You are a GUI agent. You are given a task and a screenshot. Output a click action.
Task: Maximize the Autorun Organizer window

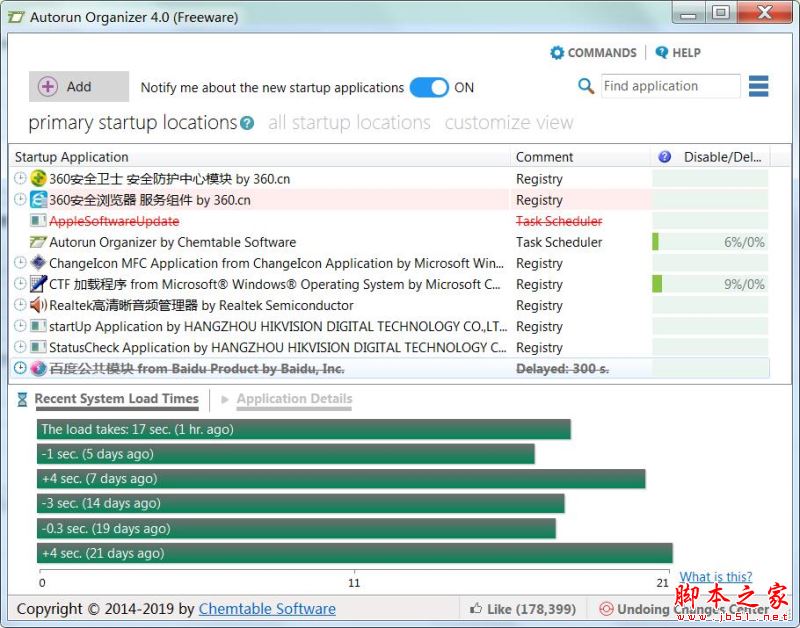coord(720,13)
